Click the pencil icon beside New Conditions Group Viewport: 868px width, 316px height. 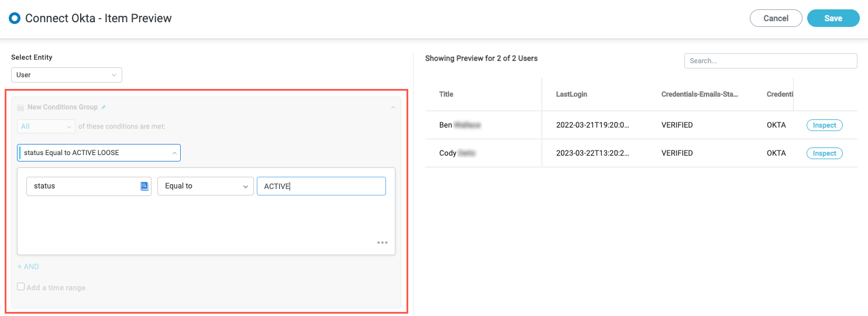104,107
